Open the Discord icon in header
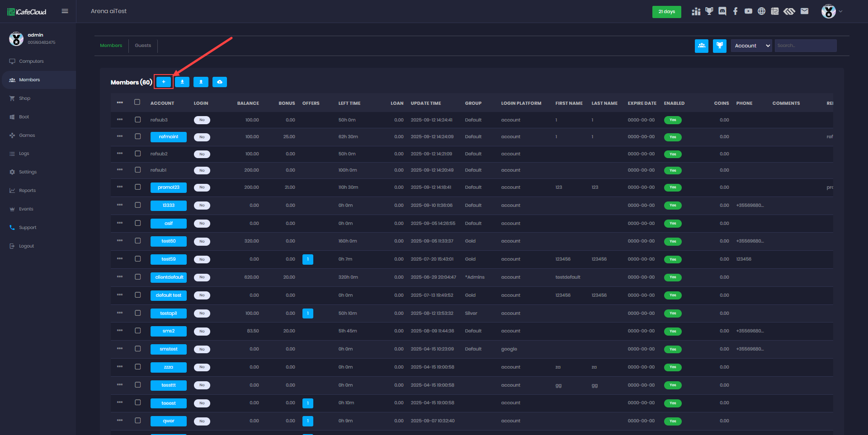Image resolution: width=868 pixels, height=435 pixels. (722, 11)
